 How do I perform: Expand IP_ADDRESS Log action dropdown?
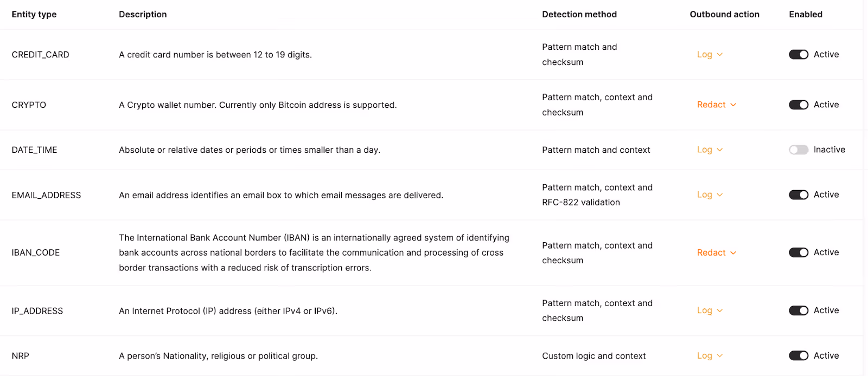710,310
